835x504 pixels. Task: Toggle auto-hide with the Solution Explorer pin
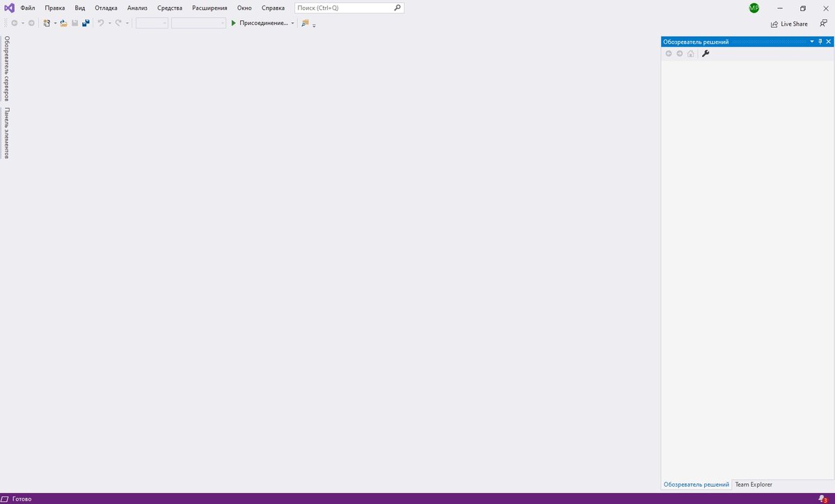click(820, 42)
